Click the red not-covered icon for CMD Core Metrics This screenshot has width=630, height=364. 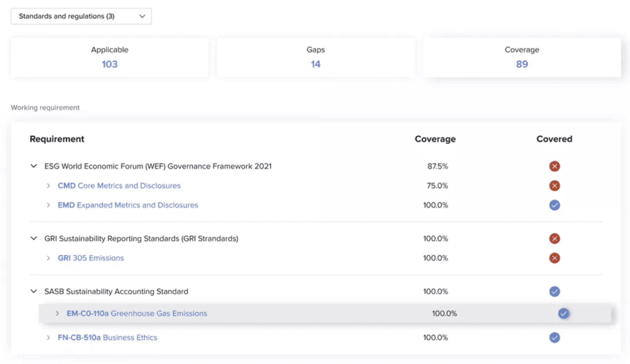click(554, 186)
